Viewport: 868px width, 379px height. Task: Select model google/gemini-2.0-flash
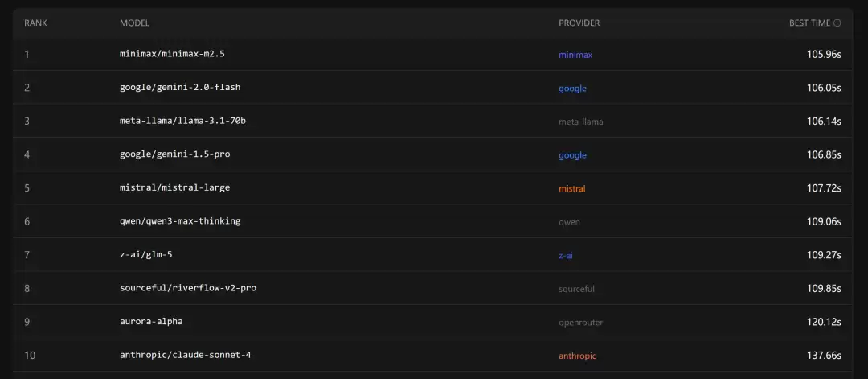click(x=180, y=87)
